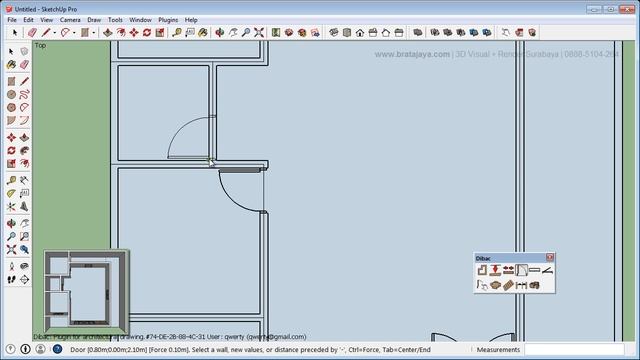Open the blue help status bar icon
640x360 pixels.
pyautogui.click(x=57, y=349)
